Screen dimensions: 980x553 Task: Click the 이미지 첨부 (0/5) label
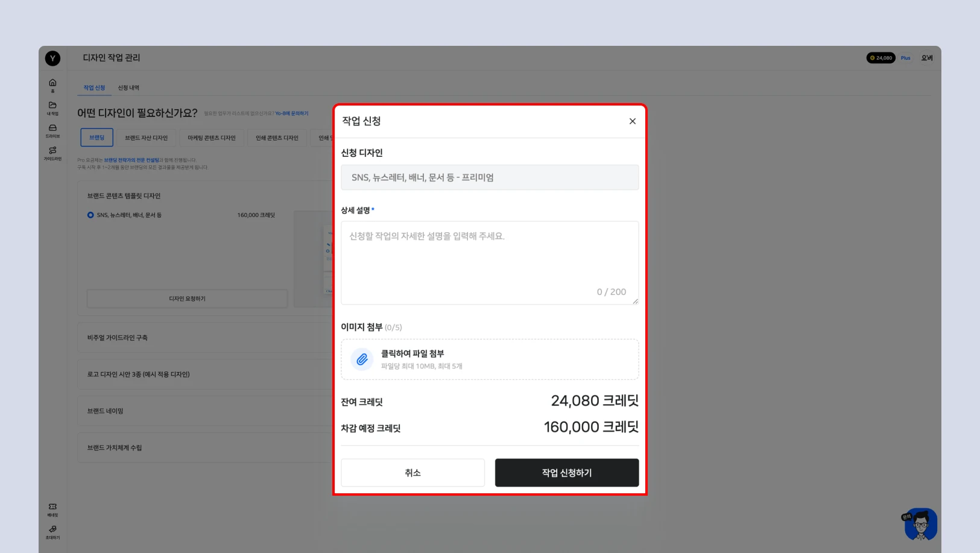(371, 327)
